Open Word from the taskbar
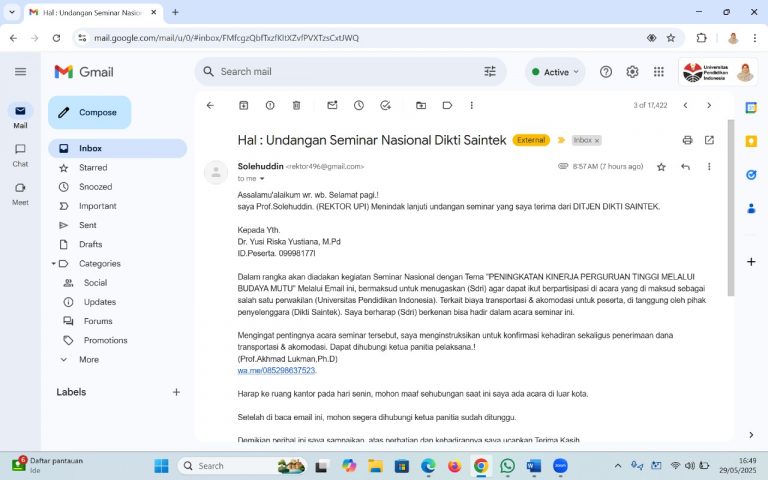Viewport: 768px width, 480px height. [x=534, y=466]
